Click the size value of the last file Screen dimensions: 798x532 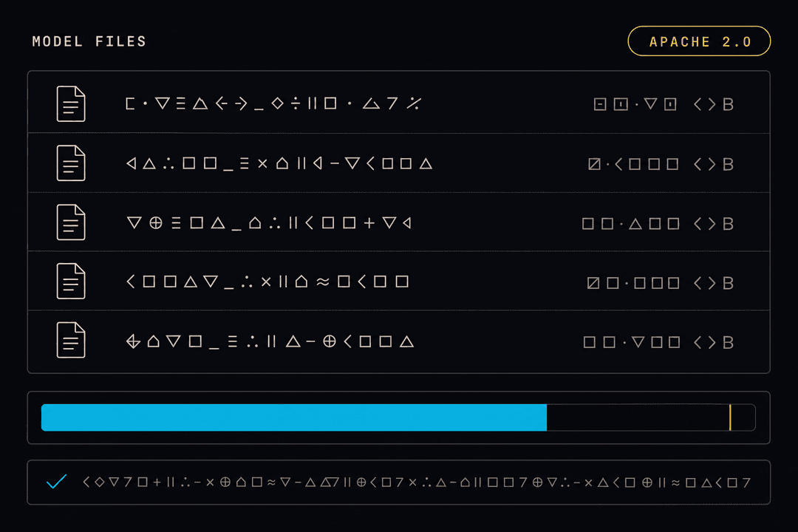(658, 342)
